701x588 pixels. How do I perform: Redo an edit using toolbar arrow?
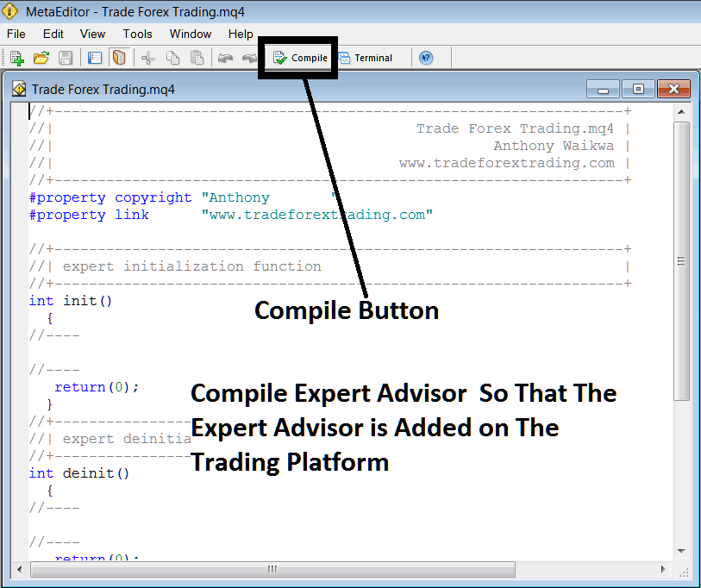[x=248, y=57]
